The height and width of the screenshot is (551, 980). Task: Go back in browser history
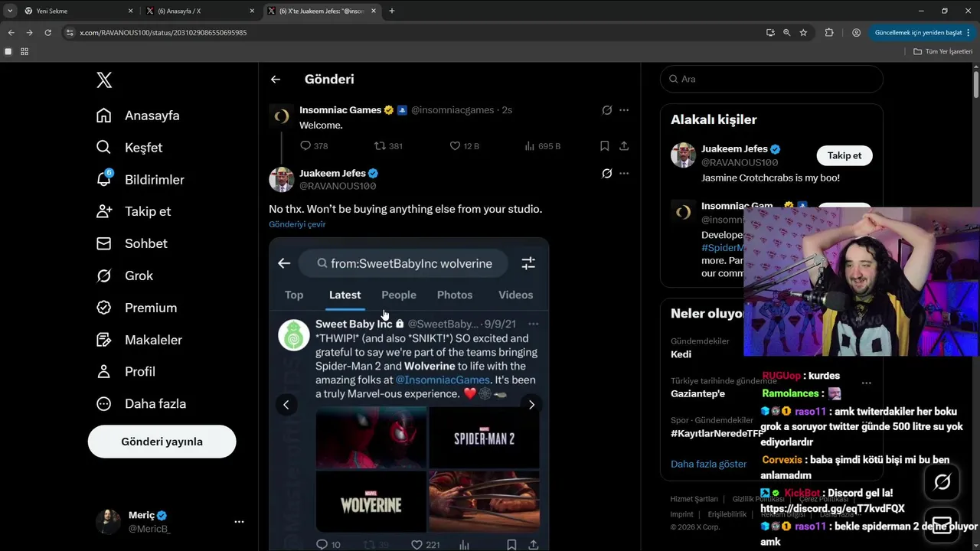(11, 33)
